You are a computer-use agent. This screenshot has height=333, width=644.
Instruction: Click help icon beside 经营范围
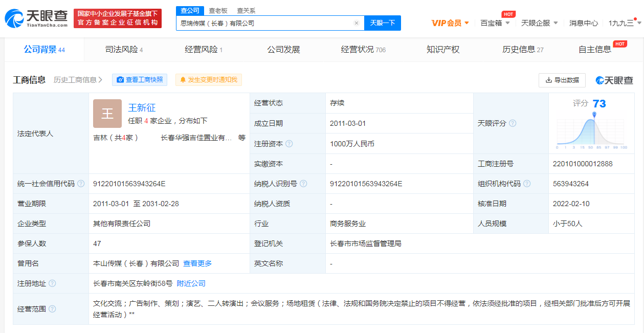coord(52,309)
